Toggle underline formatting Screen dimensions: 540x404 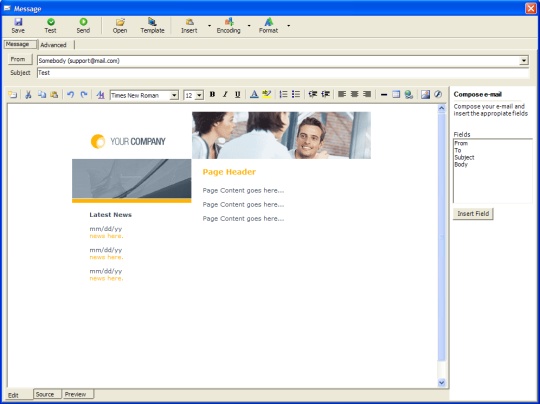coord(237,94)
